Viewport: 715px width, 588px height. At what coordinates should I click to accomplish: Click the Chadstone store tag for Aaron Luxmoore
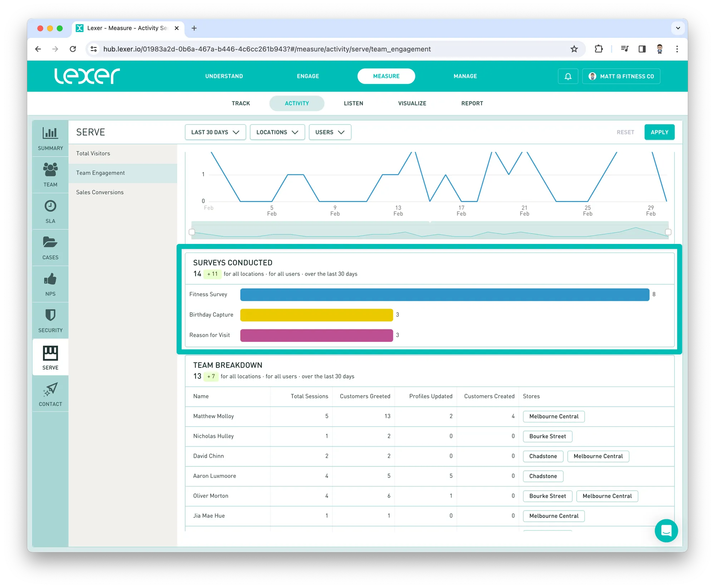tap(543, 476)
